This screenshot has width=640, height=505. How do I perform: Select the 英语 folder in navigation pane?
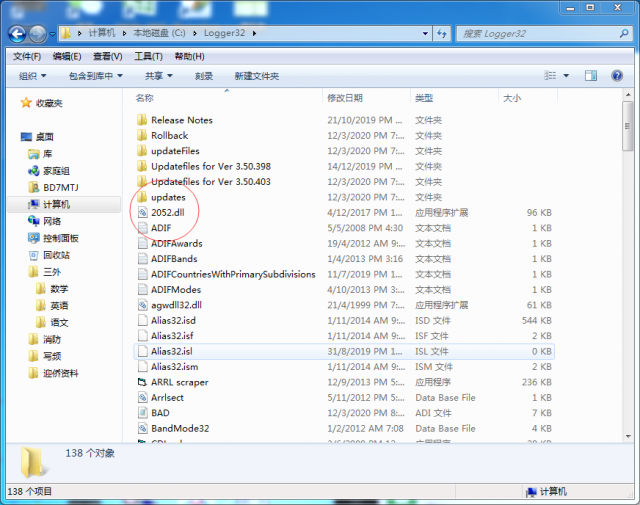(x=59, y=306)
